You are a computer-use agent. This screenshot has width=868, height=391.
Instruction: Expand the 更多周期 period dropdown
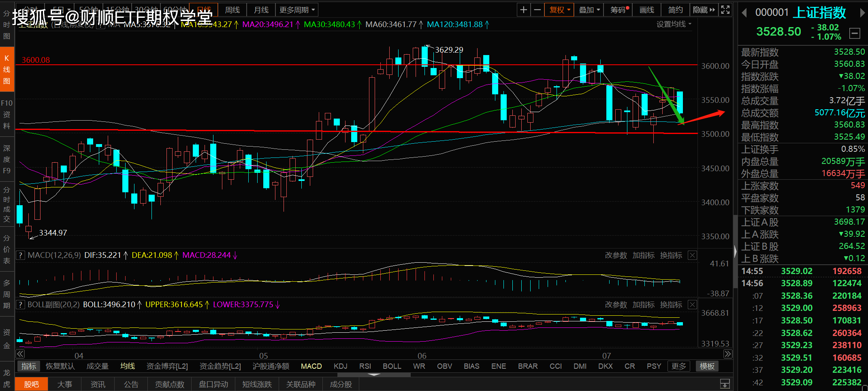(x=296, y=10)
